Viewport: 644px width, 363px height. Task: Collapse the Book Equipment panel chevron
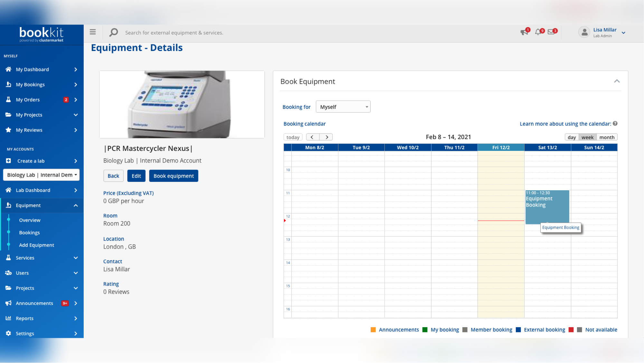617,81
